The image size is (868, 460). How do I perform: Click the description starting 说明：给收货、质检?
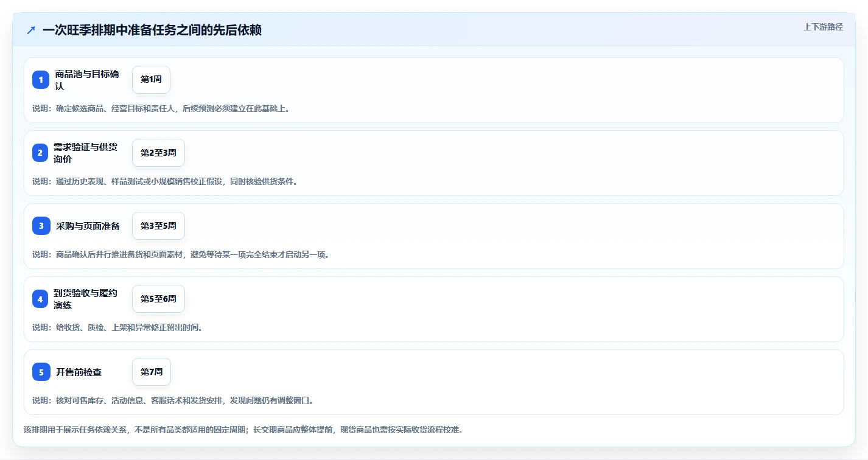click(117, 327)
